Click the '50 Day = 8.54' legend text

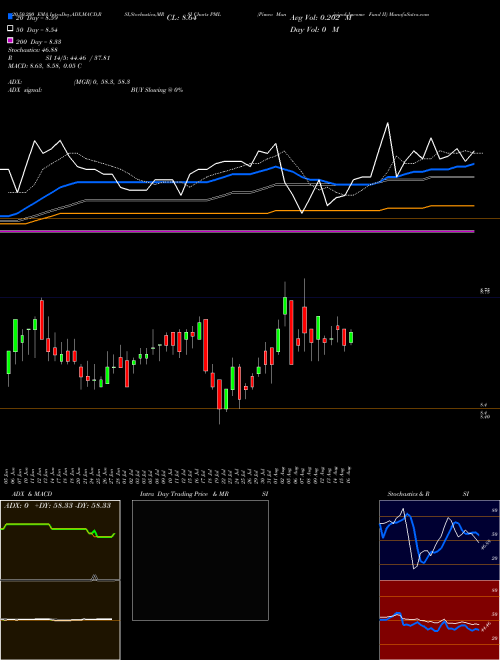coord(36,30)
